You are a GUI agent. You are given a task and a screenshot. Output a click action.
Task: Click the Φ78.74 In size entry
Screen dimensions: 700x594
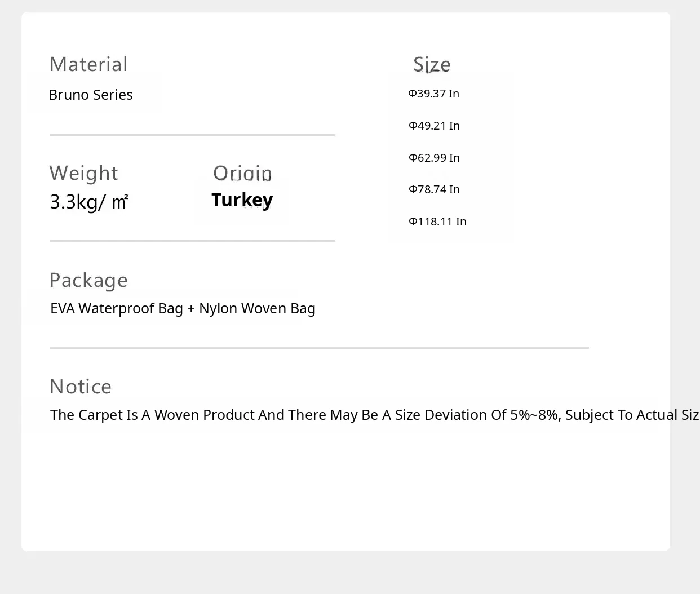tap(434, 189)
